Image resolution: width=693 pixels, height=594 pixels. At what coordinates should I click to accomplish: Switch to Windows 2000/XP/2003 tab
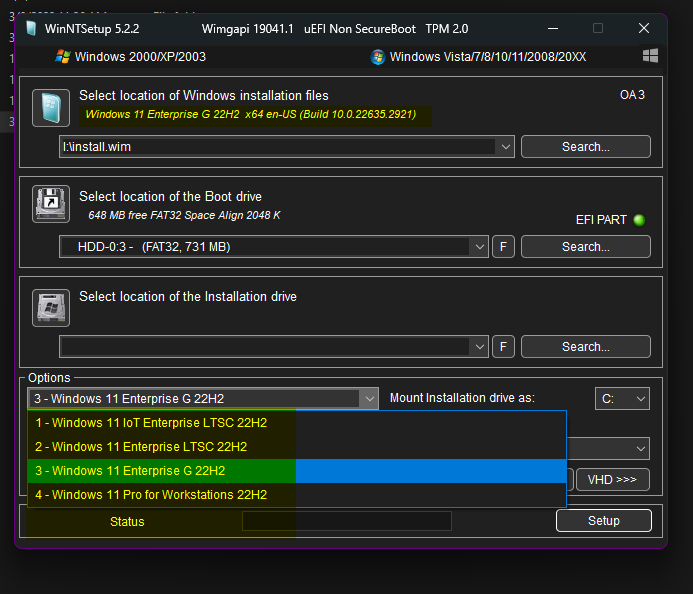click(x=131, y=57)
